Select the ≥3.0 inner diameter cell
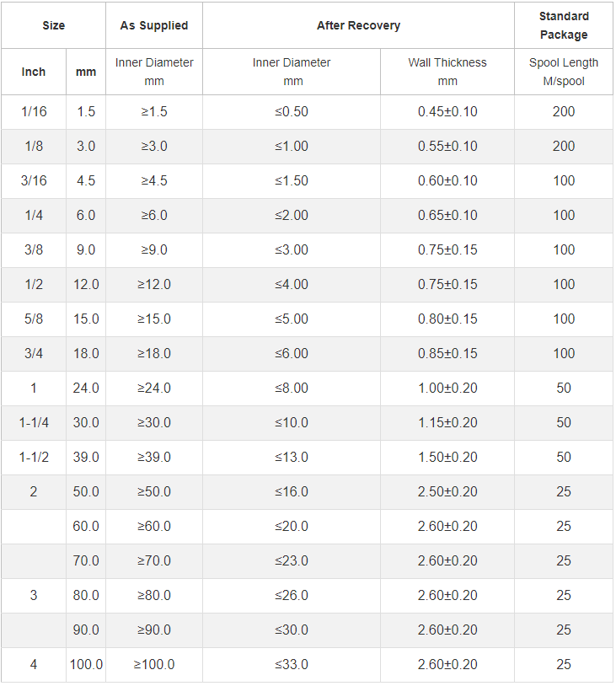The image size is (616, 686). click(154, 146)
